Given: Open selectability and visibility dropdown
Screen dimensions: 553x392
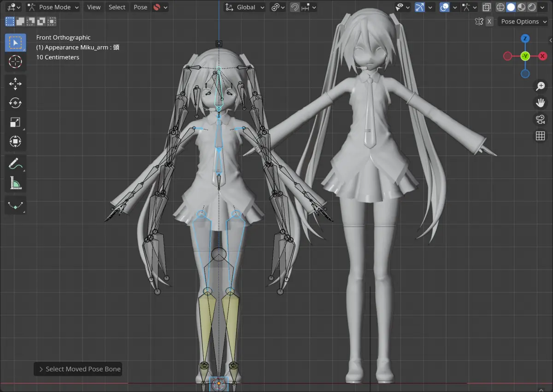Looking at the screenshot, I should (x=402, y=7).
